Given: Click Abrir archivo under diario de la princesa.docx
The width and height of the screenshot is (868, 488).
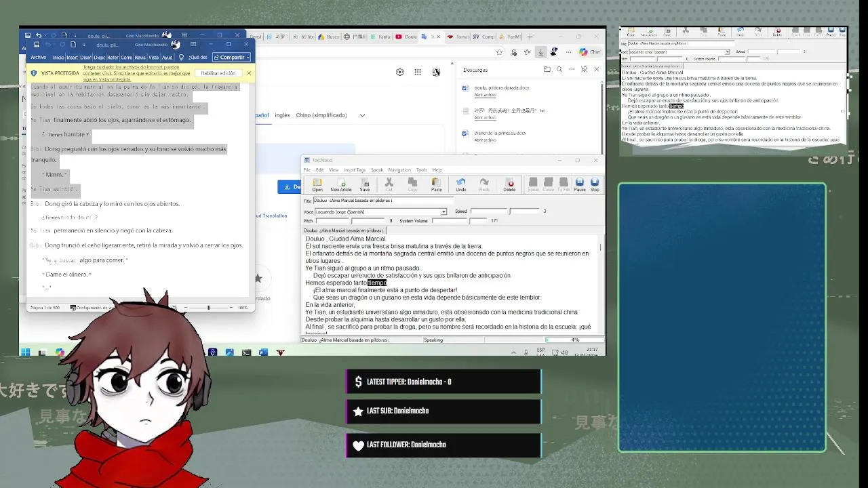Looking at the screenshot, I should click(x=485, y=140).
